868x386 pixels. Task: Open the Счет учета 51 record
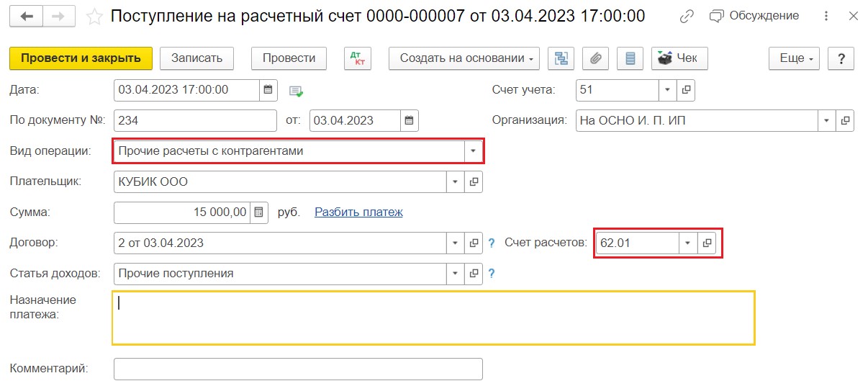pyautogui.click(x=686, y=90)
